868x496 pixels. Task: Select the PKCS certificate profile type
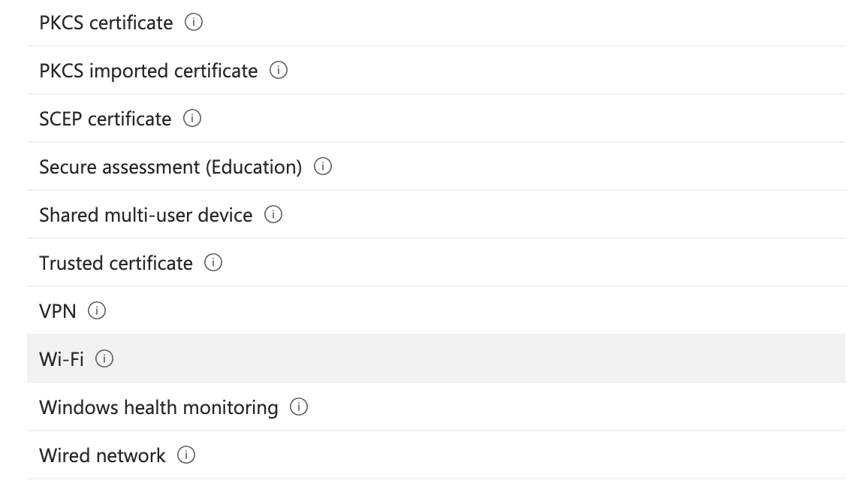tap(105, 23)
